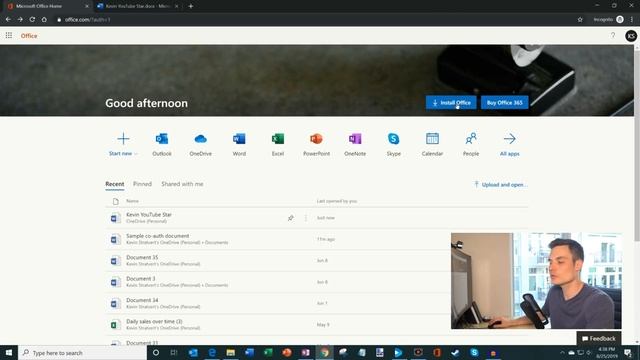Image resolution: width=640 pixels, height=360 pixels.
Task: Open the help question mark
Action: pyautogui.click(x=613, y=36)
